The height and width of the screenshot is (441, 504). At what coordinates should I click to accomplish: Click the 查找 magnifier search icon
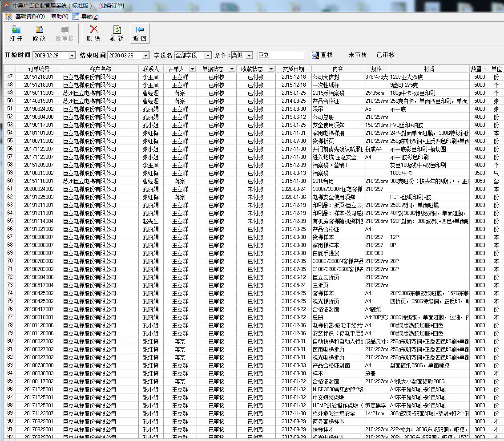click(315, 55)
